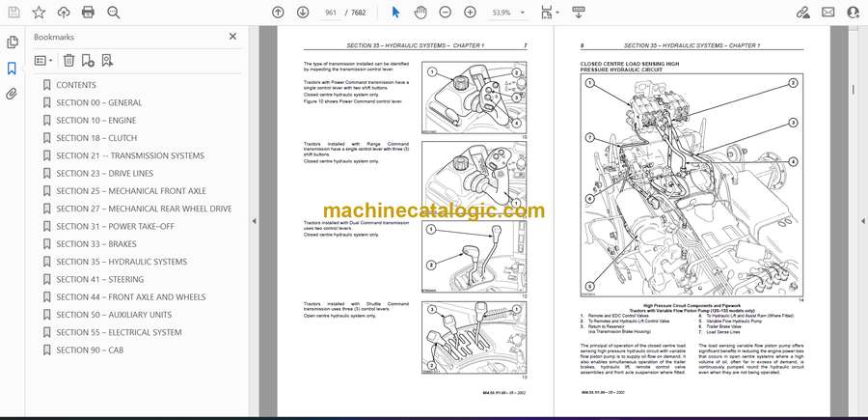Jump to SECTION 90 – CAB bookmark
Viewport: 868px width, 420px height.
click(90, 350)
